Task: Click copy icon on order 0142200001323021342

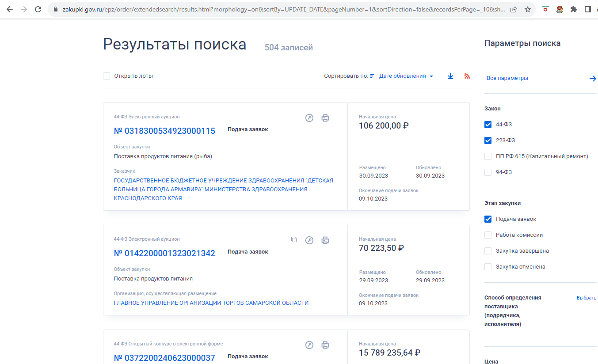Action: [294, 240]
